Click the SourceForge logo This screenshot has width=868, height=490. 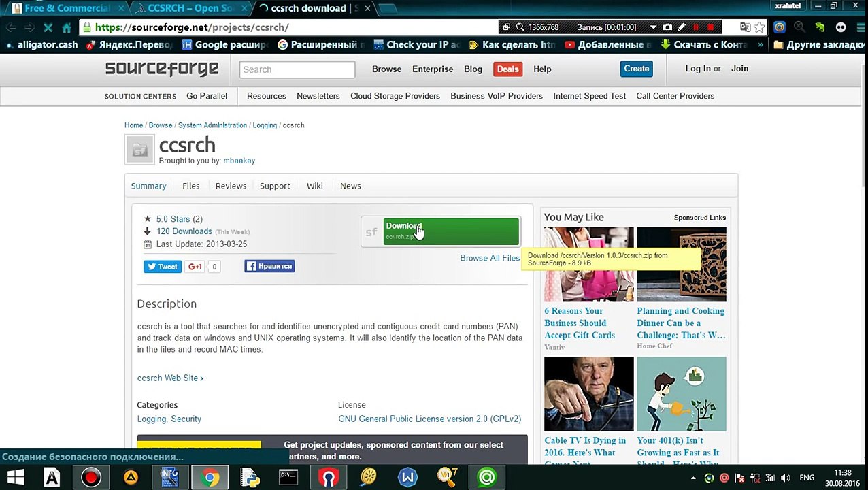pyautogui.click(x=162, y=69)
